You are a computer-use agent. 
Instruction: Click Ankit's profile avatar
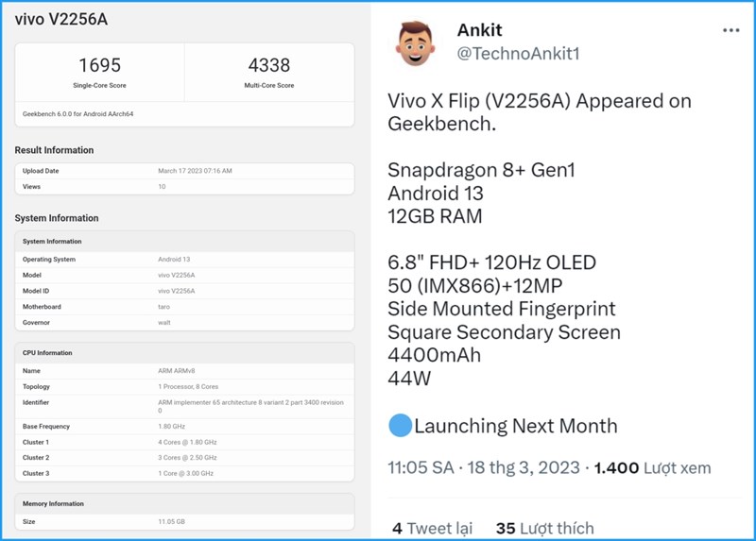(x=415, y=43)
